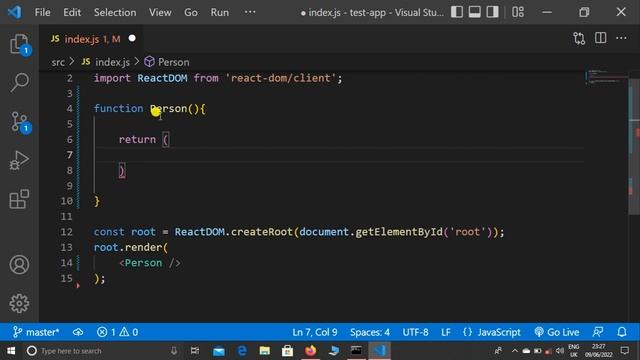Image resolution: width=640 pixels, height=360 pixels.
Task: Click the <Person /> tag on line 14
Action: click(150, 263)
